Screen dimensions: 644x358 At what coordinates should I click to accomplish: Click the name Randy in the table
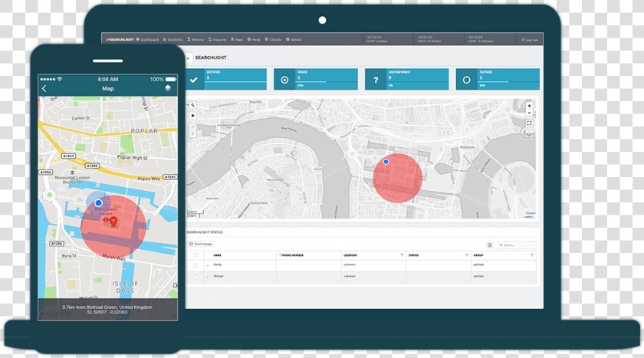coord(218,264)
